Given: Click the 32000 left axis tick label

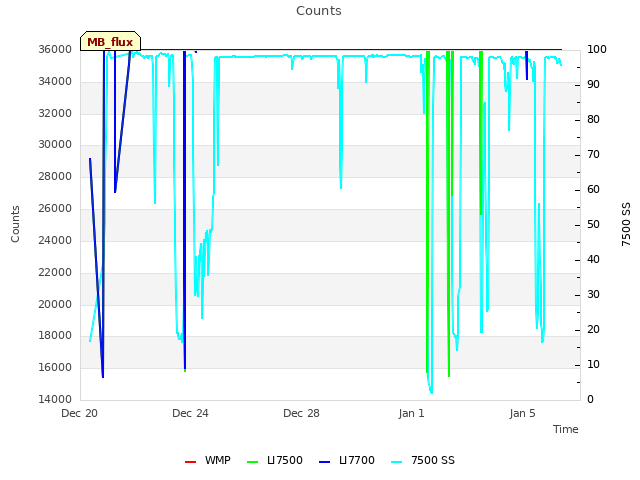Looking at the screenshot, I should (55, 113).
